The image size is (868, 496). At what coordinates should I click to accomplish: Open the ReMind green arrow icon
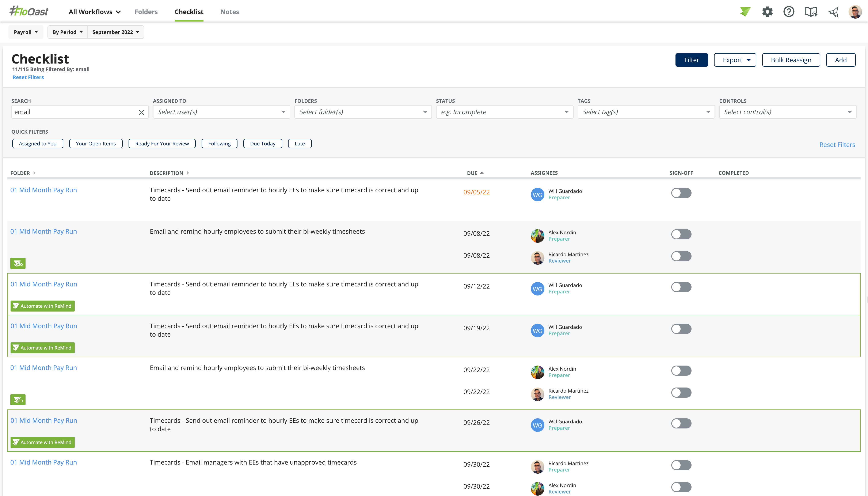click(x=745, y=12)
